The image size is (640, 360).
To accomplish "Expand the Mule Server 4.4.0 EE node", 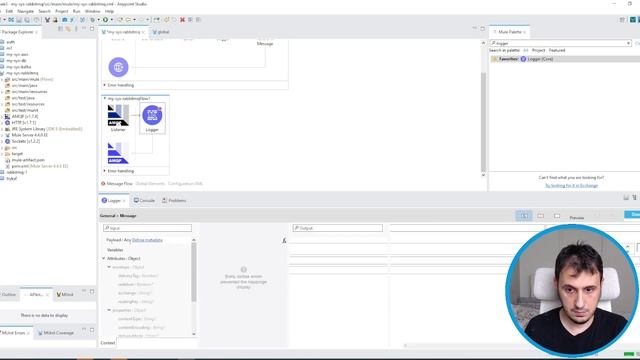I will coord(2,135).
